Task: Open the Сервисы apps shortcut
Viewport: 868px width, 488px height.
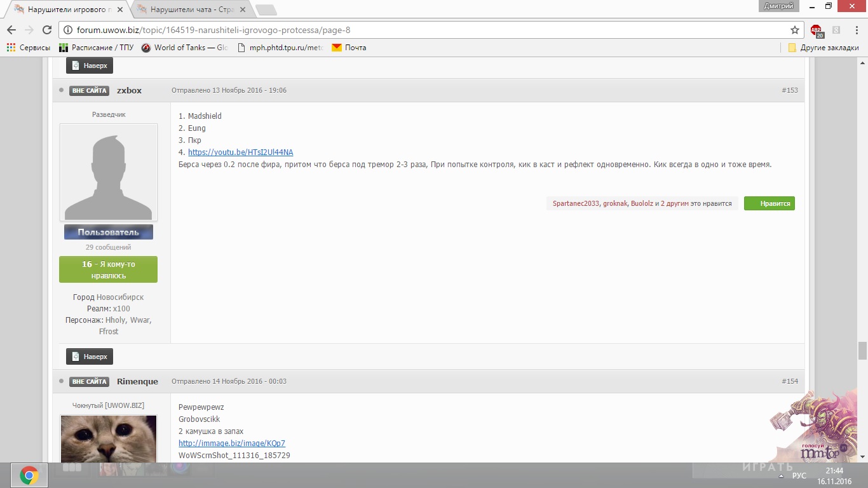Action: pos(29,48)
